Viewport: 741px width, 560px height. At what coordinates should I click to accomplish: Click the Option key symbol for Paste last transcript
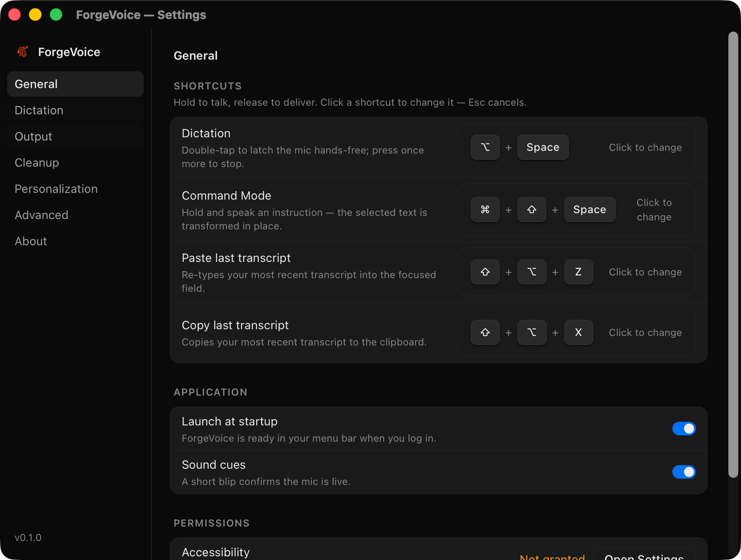(x=532, y=272)
